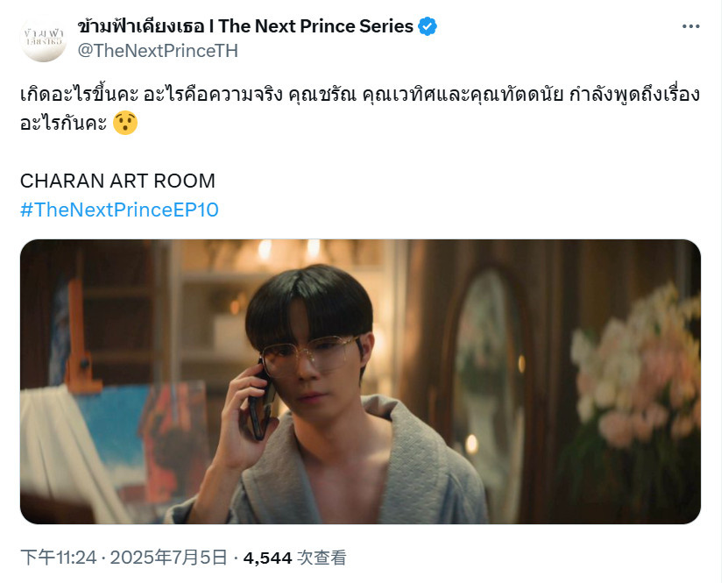Open the three-dot more options menu
The image size is (728, 583).
(x=690, y=26)
